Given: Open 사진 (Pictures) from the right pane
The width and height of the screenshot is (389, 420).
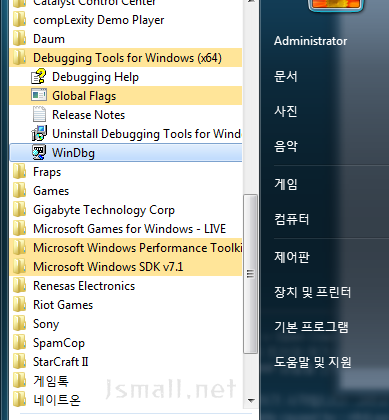Looking at the screenshot, I should [x=285, y=111].
